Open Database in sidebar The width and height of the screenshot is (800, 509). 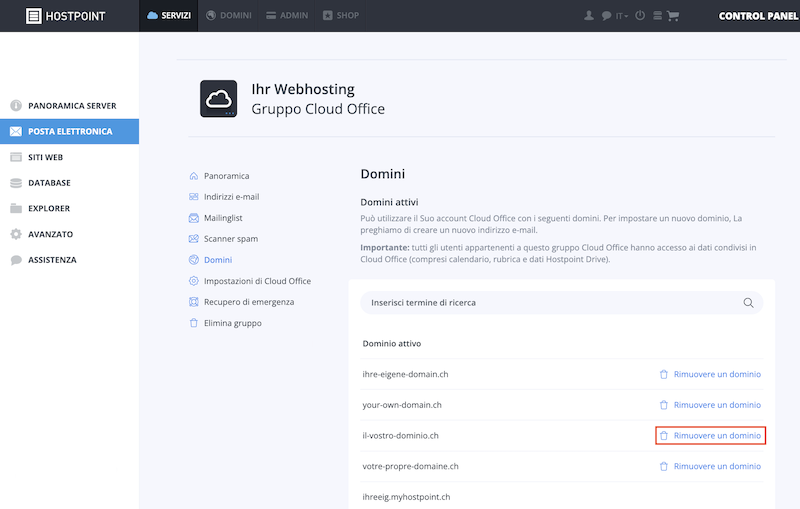(x=69, y=183)
